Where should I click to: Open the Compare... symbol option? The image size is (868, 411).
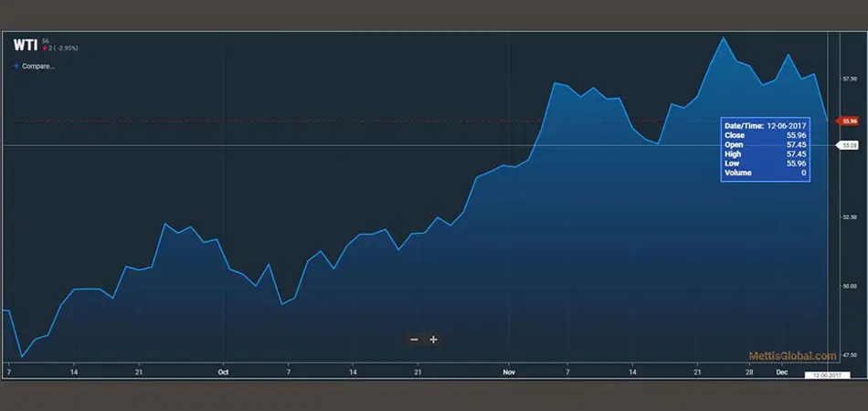(37, 66)
